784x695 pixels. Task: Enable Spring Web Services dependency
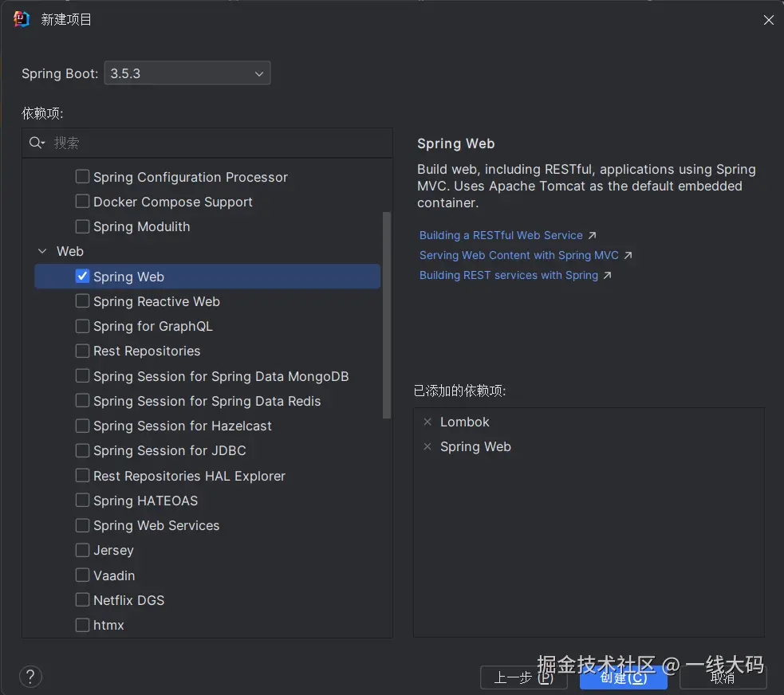pos(82,525)
